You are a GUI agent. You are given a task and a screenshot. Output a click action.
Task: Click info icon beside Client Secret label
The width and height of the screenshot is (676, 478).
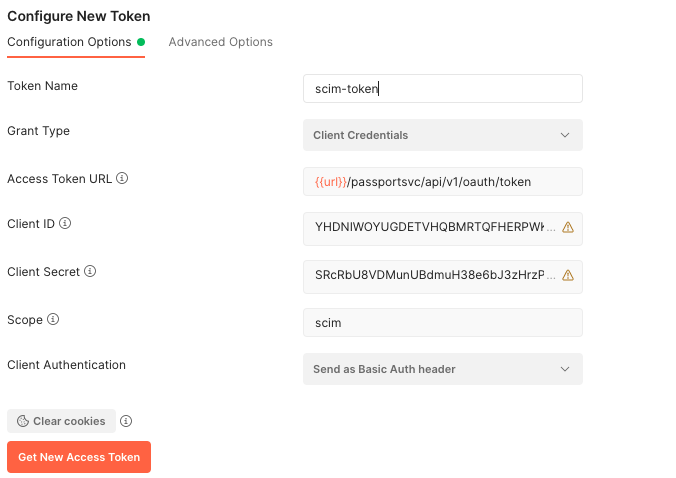point(90,271)
